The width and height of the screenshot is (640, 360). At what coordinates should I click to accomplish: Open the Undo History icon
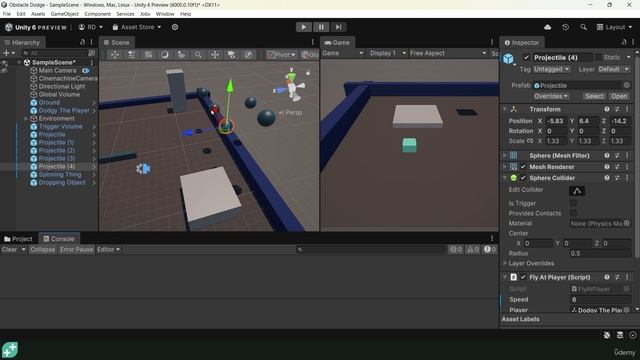coord(565,27)
